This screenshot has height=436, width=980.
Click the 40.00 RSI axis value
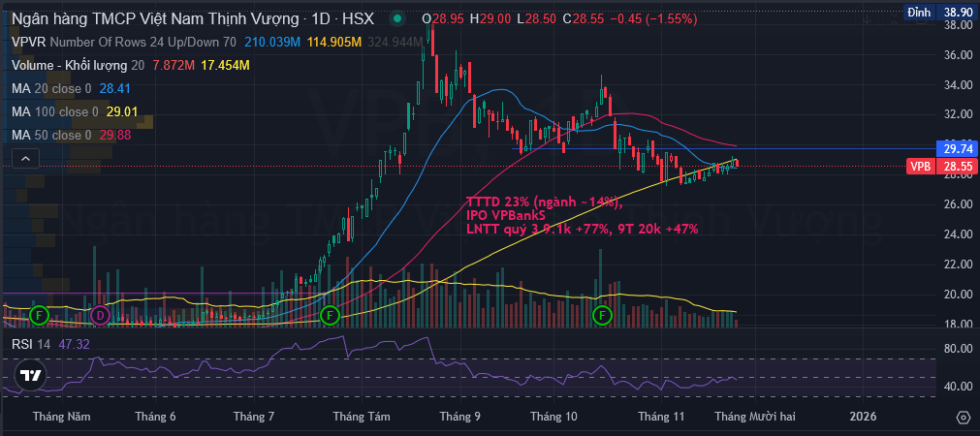pyautogui.click(x=958, y=387)
